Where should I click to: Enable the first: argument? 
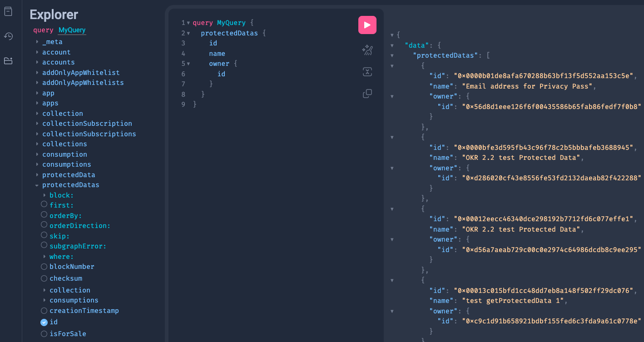pos(44,204)
